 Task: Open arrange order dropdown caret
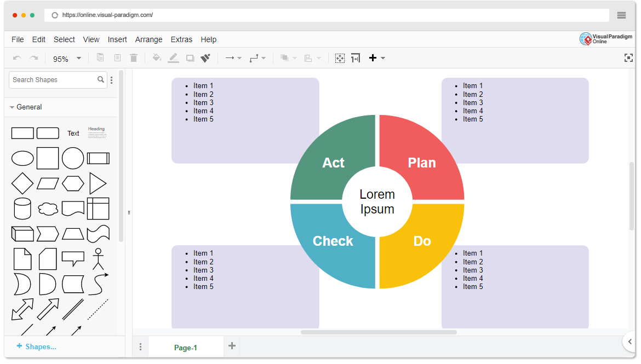click(x=295, y=58)
